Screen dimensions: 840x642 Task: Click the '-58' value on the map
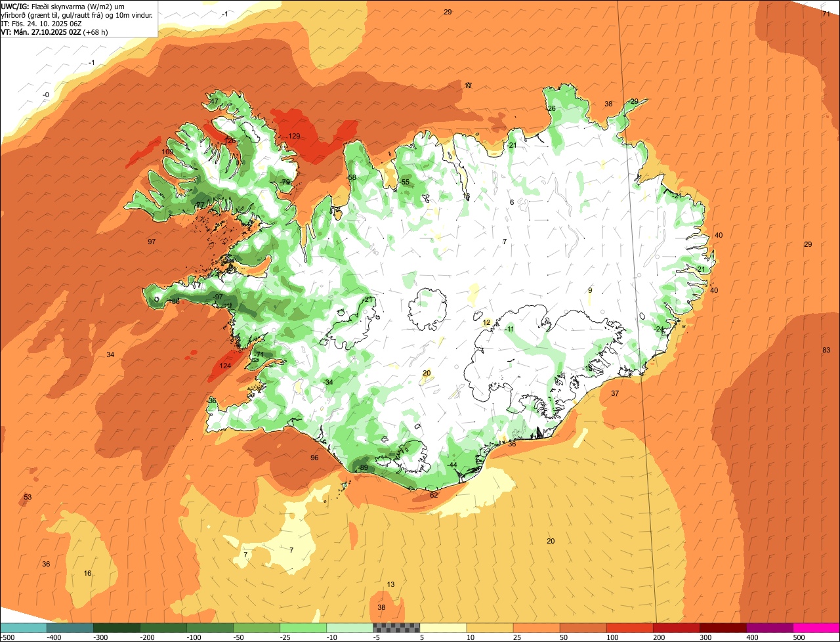pyautogui.click(x=351, y=177)
